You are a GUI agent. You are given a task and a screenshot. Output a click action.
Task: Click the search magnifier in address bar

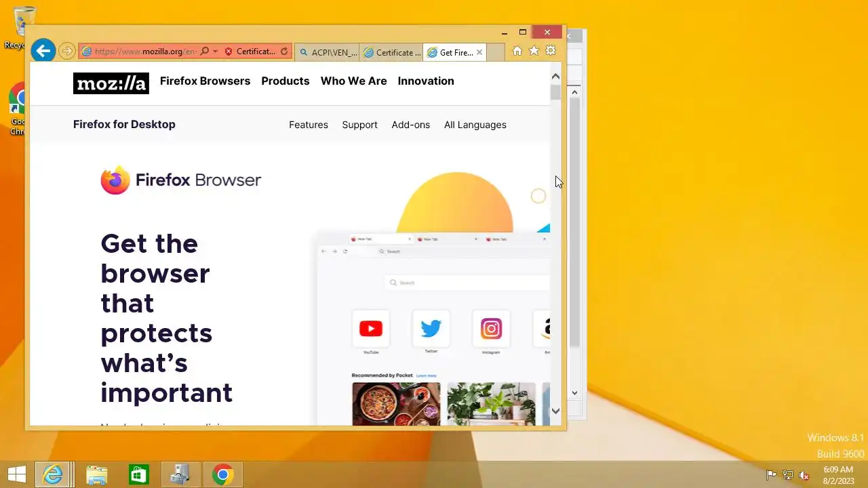pos(205,52)
